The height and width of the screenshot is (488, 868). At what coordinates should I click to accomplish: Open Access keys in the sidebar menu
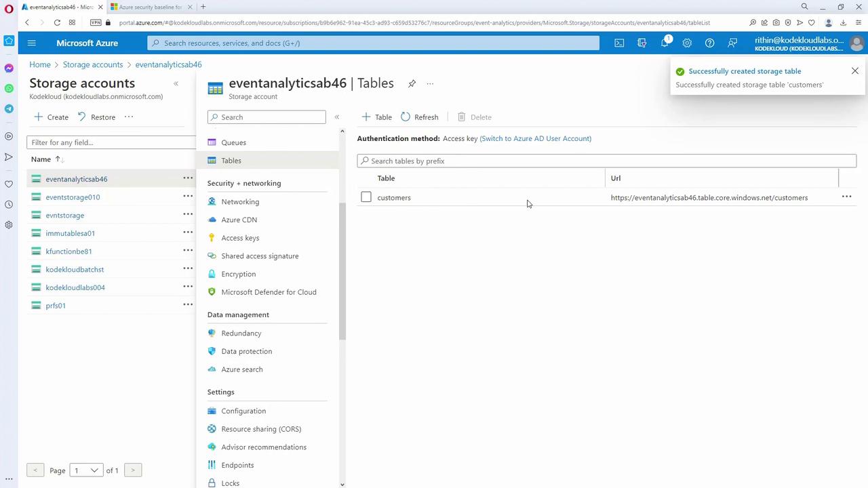[x=240, y=238]
